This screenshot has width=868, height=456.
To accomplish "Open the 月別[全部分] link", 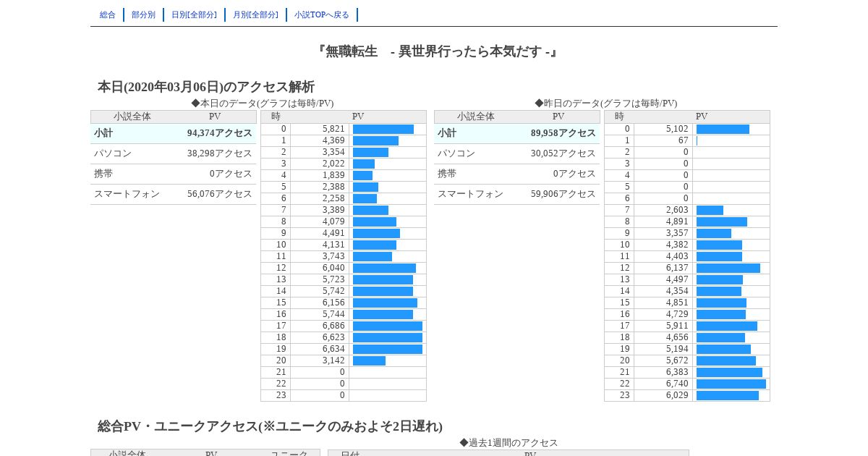I will (255, 14).
